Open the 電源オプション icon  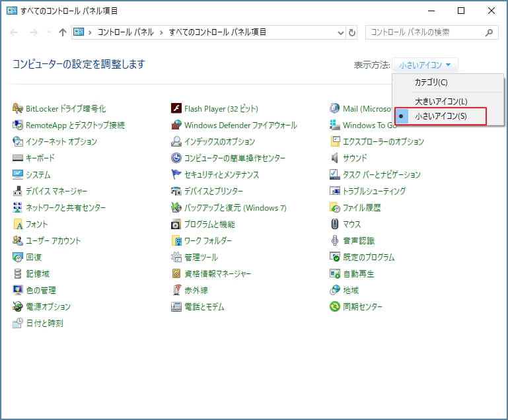tap(17, 306)
